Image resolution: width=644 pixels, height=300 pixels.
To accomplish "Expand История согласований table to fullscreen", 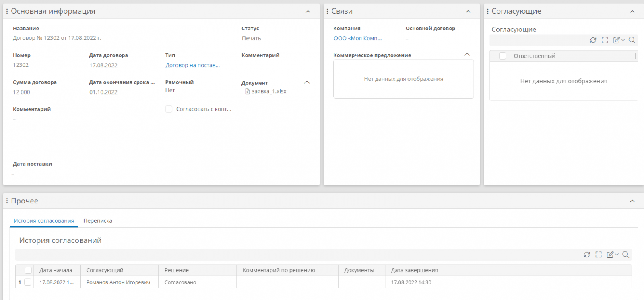I will [599, 255].
